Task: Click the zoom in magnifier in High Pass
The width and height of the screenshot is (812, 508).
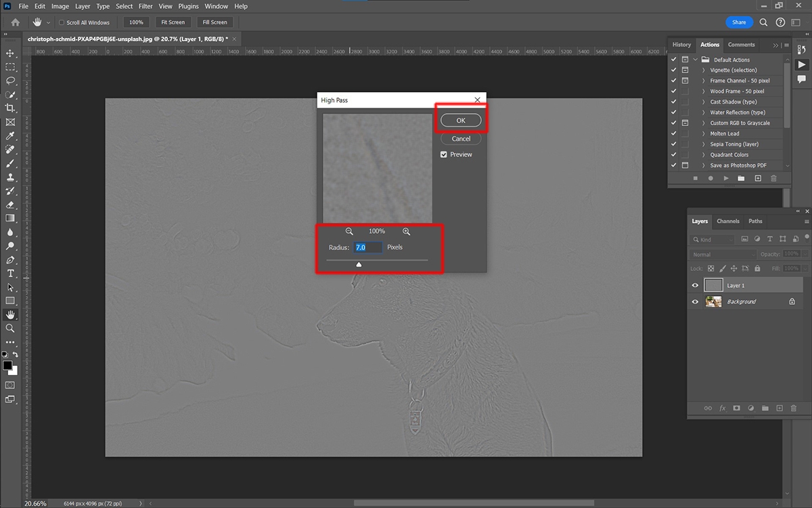Action: tap(406, 231)
